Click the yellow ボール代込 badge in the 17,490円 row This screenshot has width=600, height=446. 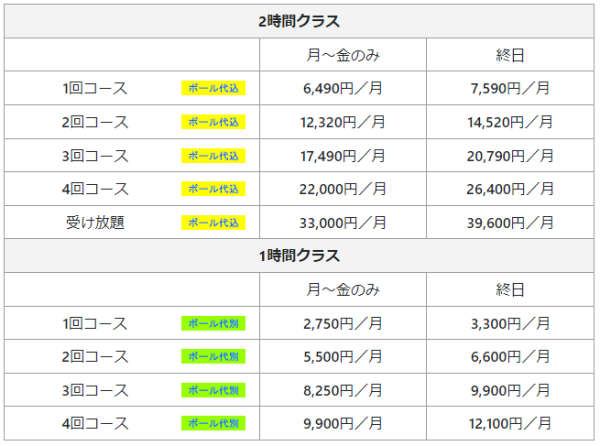(x=214, y=156)
